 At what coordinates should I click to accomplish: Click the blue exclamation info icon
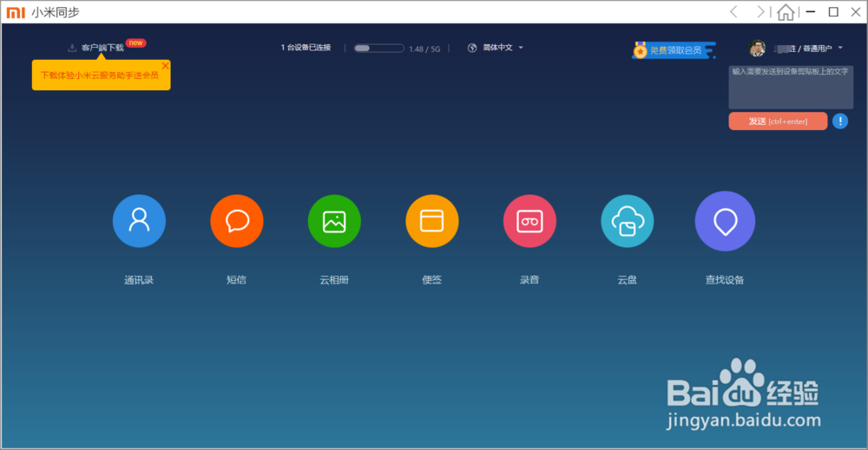point(840,121)
